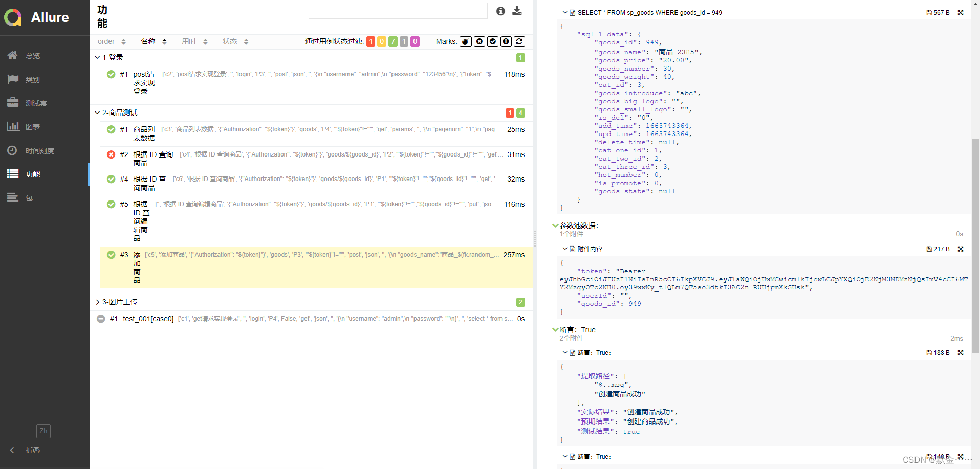Toggle the retries refresh mark filter

click(519, 41)
